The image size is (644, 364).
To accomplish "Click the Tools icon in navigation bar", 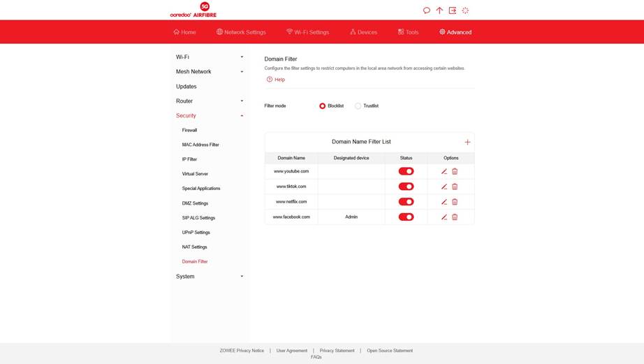I will click(x=401, y=31).
